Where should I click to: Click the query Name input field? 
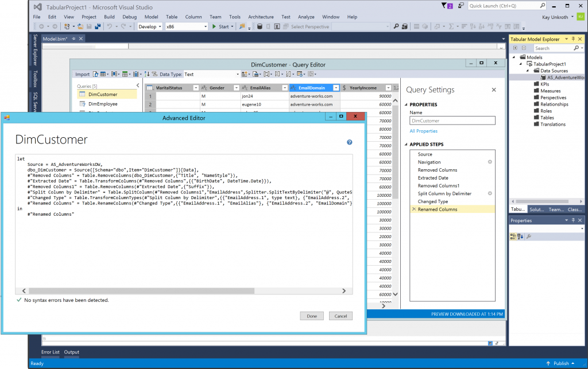(x=452, y=121)
